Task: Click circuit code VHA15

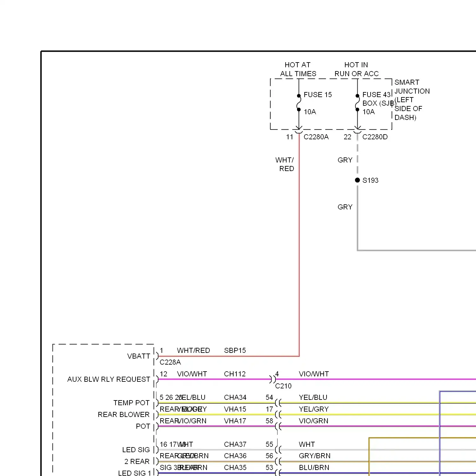Action: pyautogui.click(x=235, y=409)
